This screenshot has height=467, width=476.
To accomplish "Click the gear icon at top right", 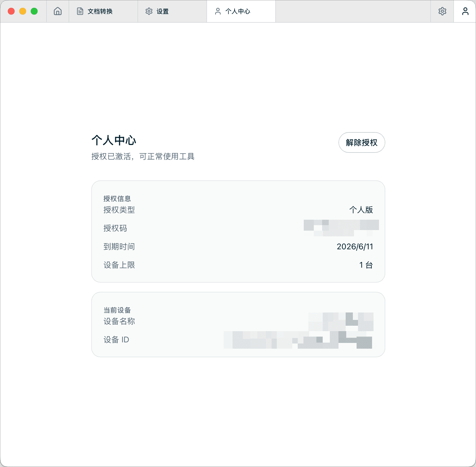I will click(x=442, y=11).
